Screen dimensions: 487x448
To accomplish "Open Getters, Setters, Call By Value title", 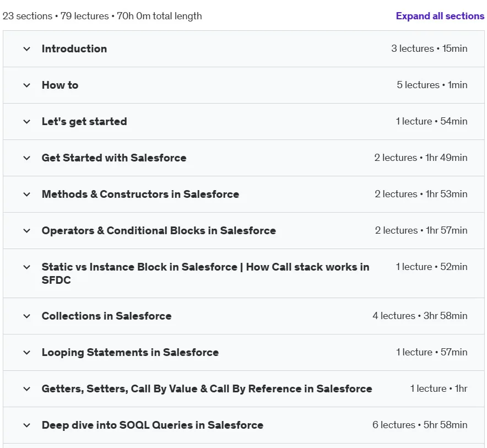I will [207, 388].
